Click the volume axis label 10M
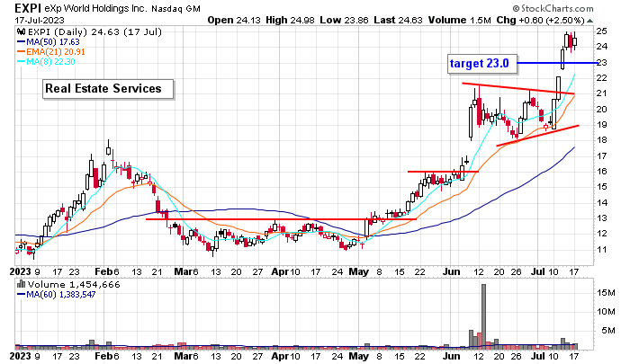Screen dimensions: 630x364 [x=606, y=312]
